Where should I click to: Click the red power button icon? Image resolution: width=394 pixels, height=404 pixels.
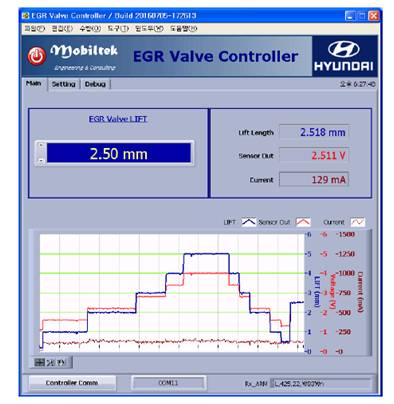click(x=36, y=56)
